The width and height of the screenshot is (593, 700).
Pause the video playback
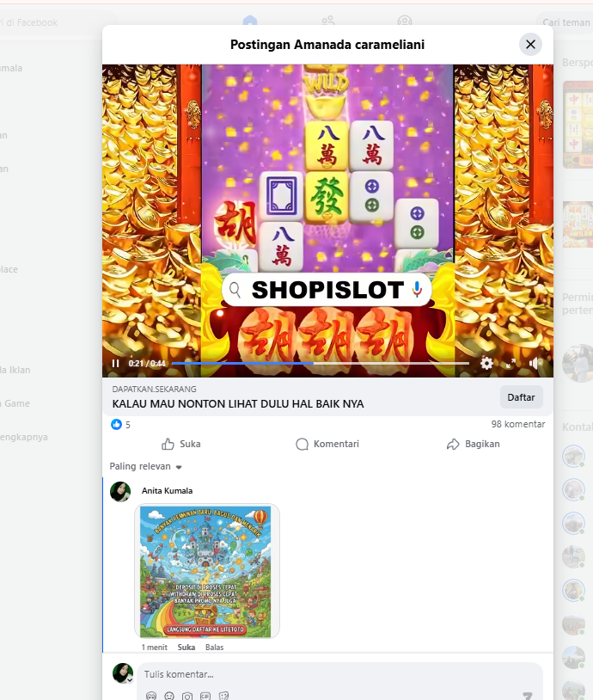point(115,364)
